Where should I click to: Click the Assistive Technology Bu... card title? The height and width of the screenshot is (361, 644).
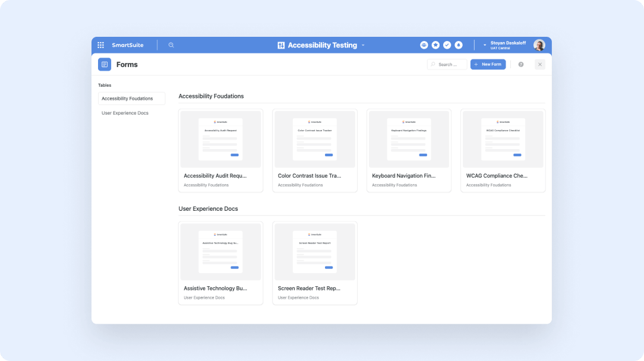click(215, 289)
